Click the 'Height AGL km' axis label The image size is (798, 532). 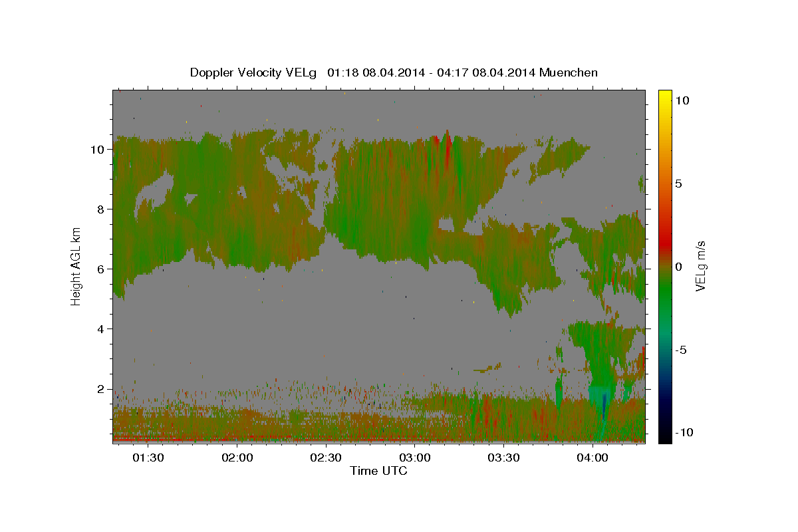point(76,266)
